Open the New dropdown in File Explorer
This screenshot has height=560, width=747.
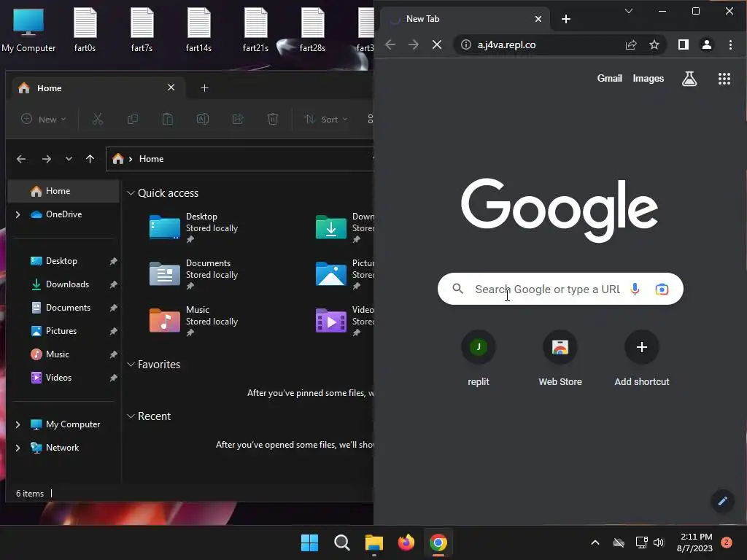coord(43,119)
